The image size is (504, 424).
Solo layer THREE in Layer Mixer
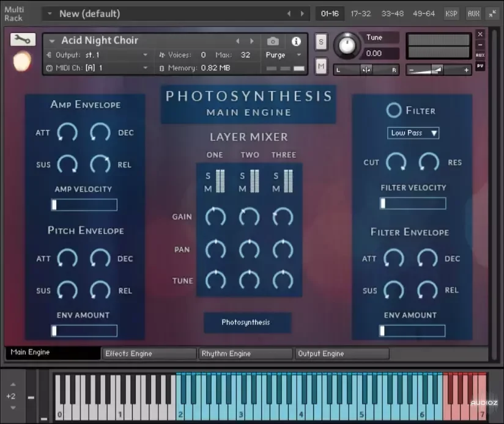click(276, 176)
